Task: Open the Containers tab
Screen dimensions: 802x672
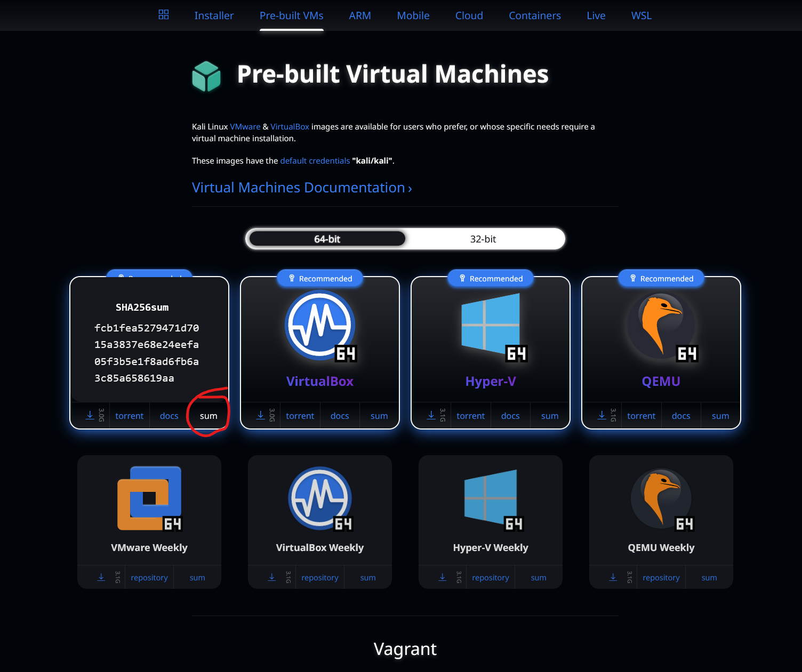Action: pos(535,15)
